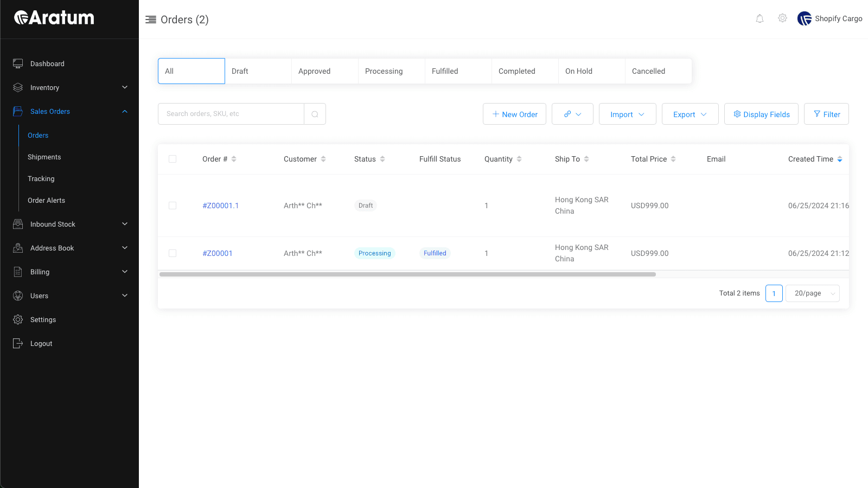
Task: Select the Inbound Stock sidebar icon
Action: point(18,224)
